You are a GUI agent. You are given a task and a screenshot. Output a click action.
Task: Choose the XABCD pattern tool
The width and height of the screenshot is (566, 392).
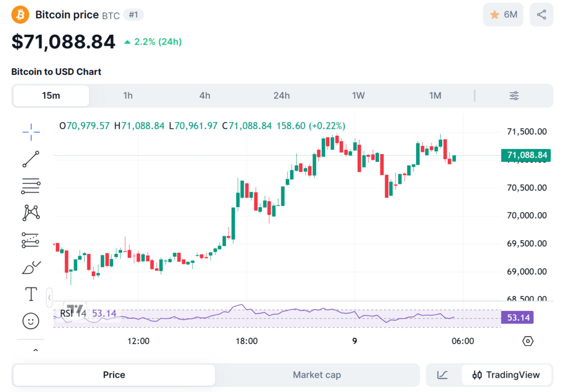click(x=31, y=213)
